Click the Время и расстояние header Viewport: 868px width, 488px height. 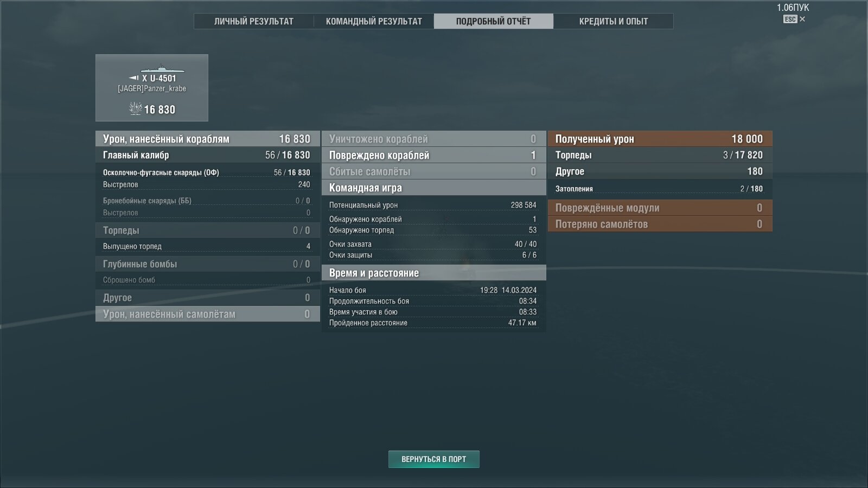(434, 273)
